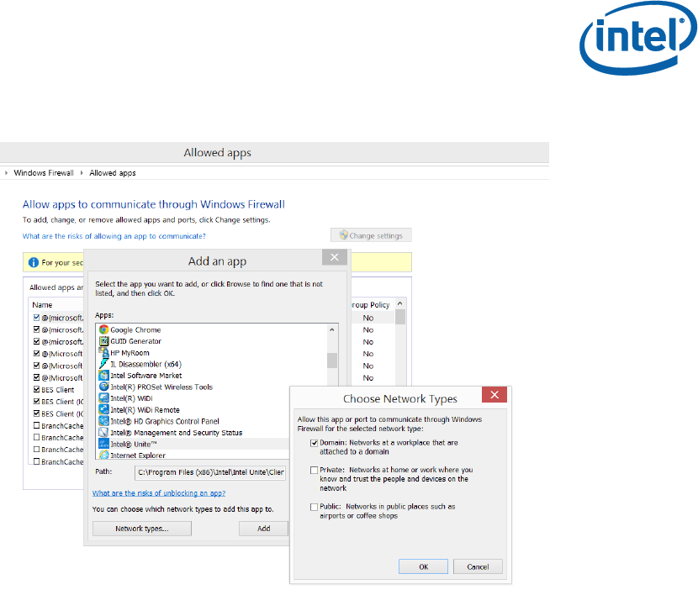This screenshot has height=616, width=698.
Task: Toggle the first @{Microsoft capitalized entry checkbox
Action: click(x=36, y=353)
